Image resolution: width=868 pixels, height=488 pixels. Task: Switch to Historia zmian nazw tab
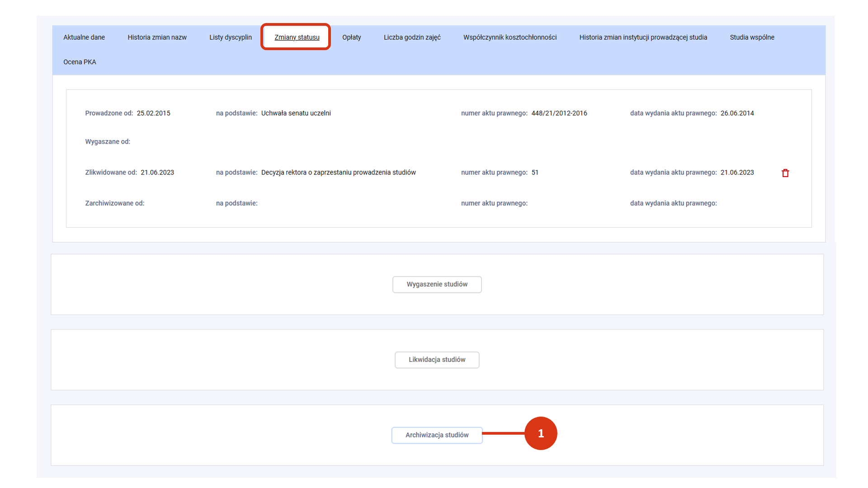point(157,38)
